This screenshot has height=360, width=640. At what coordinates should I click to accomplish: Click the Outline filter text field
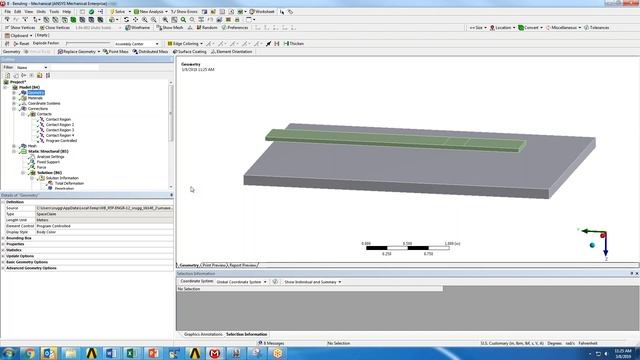[x=74, y=67]
